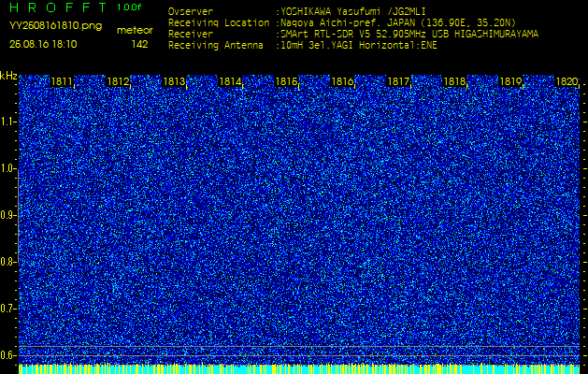Click the 1817 time marker
Image resolution: width=588 pixels, height=374 pixels.
pyautogui.click(x=398, y=81)
